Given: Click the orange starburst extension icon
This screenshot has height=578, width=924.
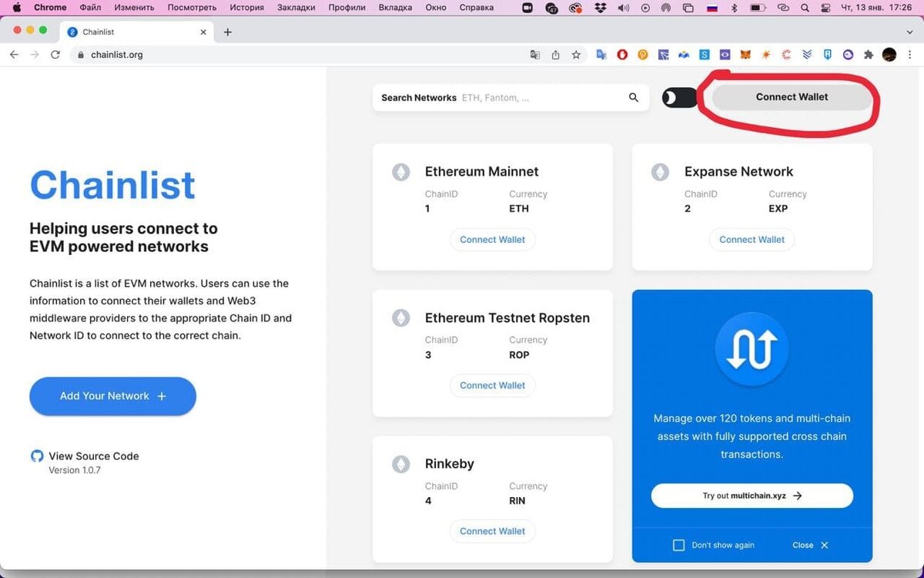Looking at the screenshot, I should click(766, 55).
